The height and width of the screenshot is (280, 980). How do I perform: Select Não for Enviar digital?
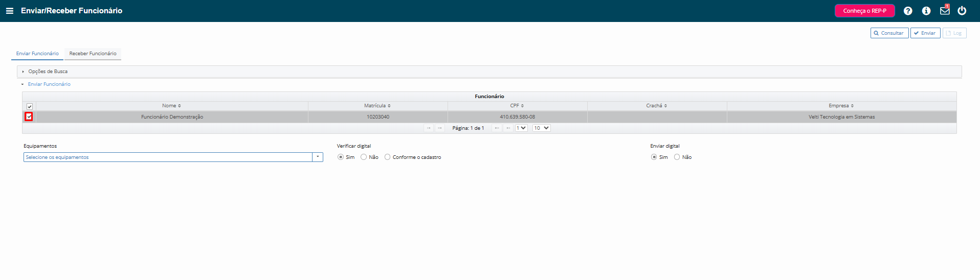[x=677, y=157]
